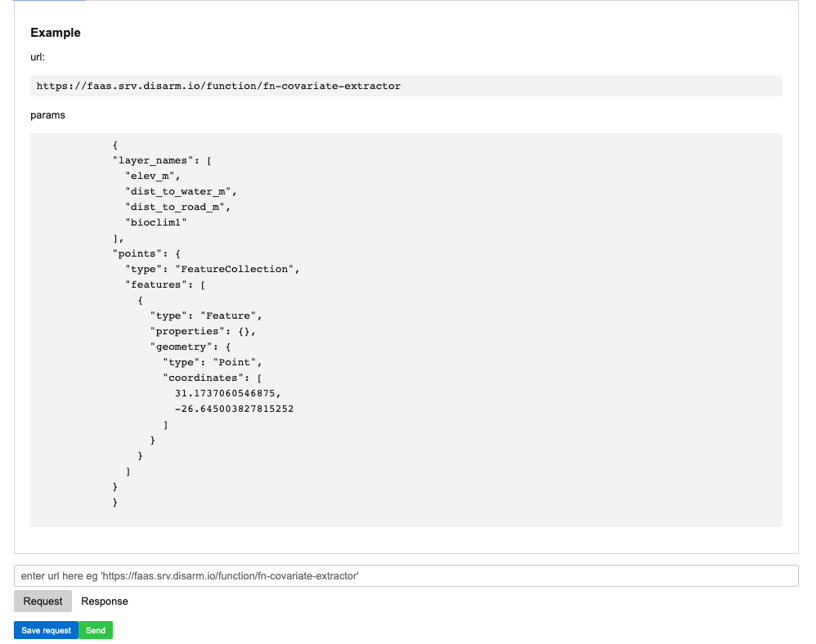
Task: Click the latitude value -26.645003827815252
Action: [234, 409]
